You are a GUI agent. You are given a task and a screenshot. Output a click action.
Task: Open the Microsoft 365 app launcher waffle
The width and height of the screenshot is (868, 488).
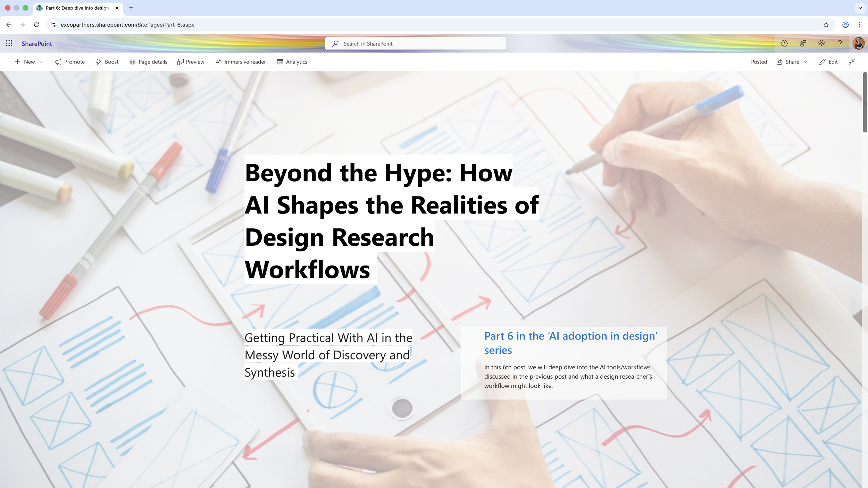(9, 43)
